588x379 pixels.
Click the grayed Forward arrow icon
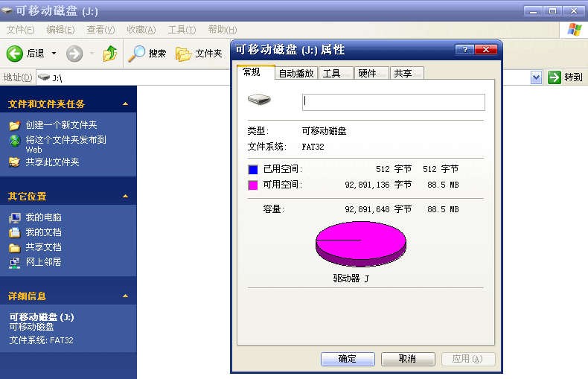click(x=74, y=54)
